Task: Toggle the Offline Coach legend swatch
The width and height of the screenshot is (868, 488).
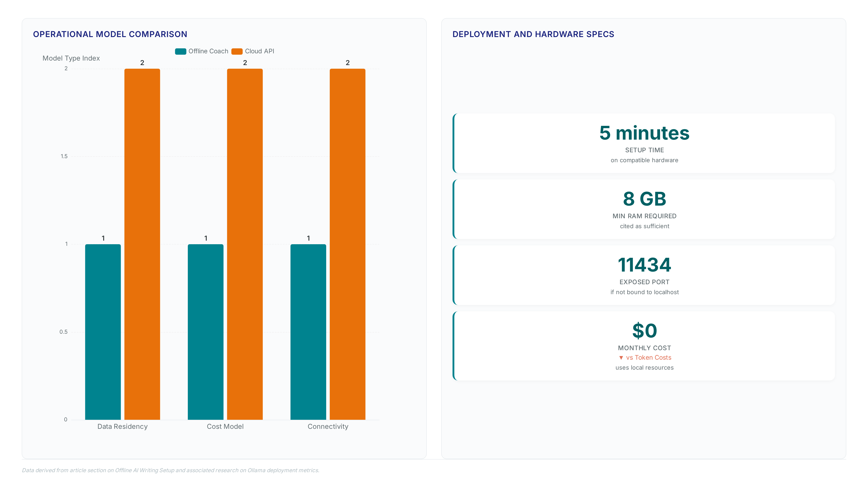Action: (x=181, y=51)
